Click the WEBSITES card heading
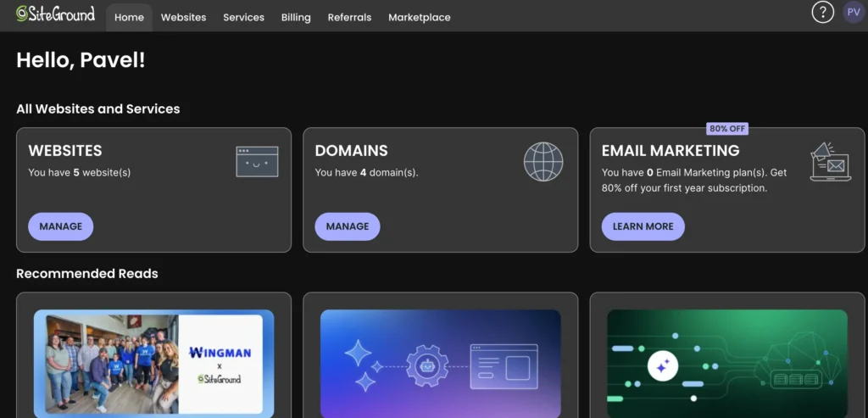The width and height of the screenshot is (868, 418). coord(65,151)
